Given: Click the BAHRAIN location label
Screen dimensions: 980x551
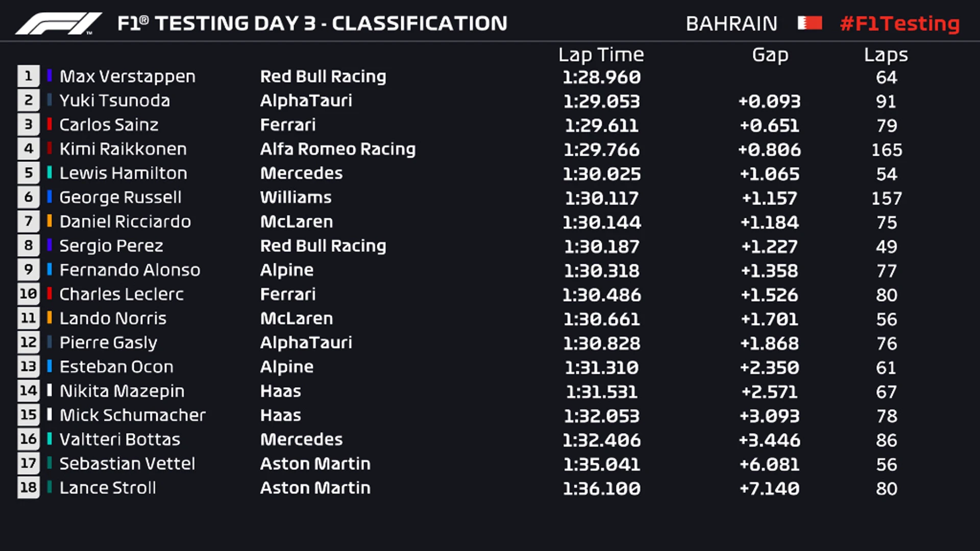Looking at the screenshot, I should [731, 23].
